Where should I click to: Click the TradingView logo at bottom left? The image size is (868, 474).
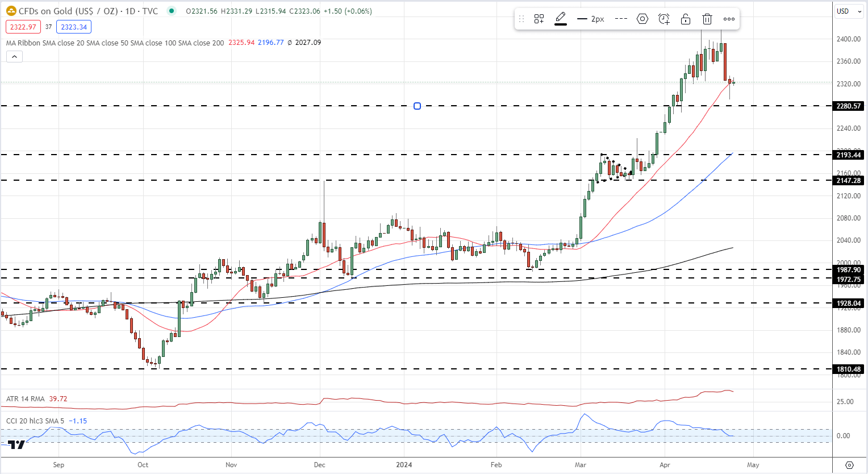pyautogui.click(x=17, y=444)
